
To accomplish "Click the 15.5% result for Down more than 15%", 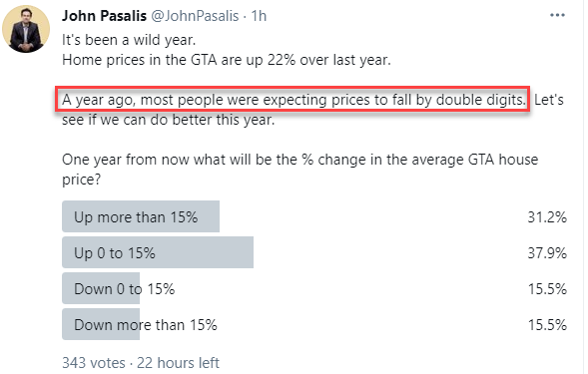I will click(547, 325).
